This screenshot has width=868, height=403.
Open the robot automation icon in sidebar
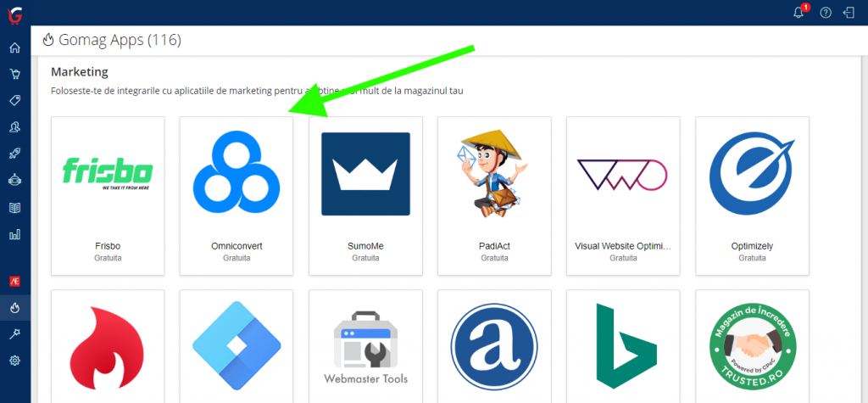[x=15, y=180]
